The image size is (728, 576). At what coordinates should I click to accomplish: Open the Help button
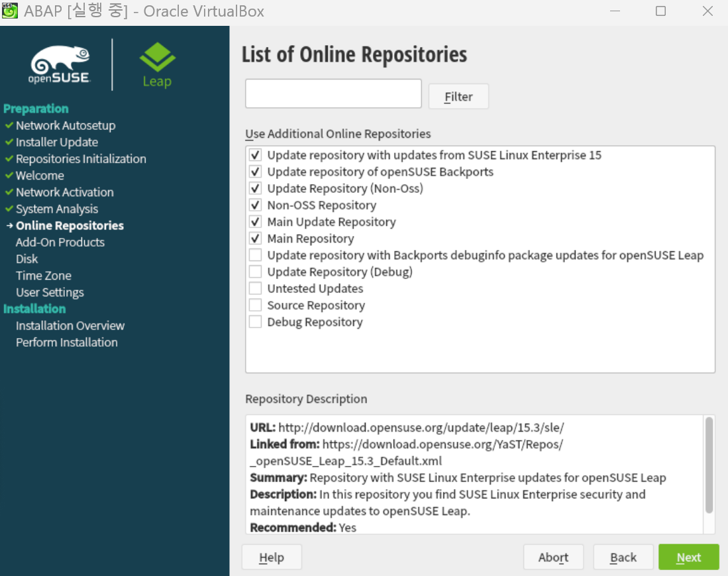click(x=272, y=557)
